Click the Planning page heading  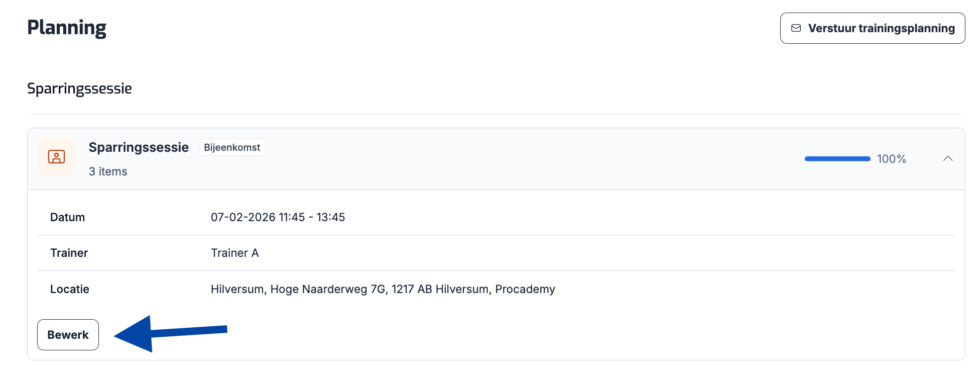point(67,28)
